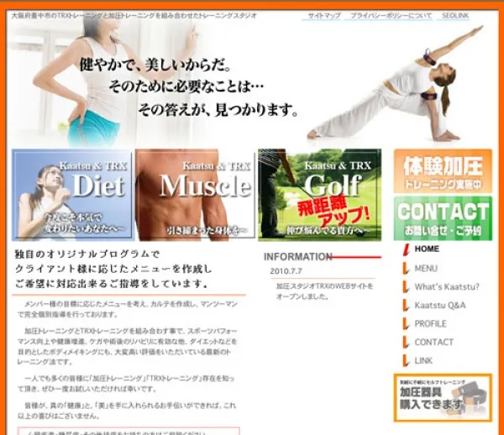Viewport: 504px width, 435px height.
Task: Open the サイトマップ link
Action: (324, 15)
